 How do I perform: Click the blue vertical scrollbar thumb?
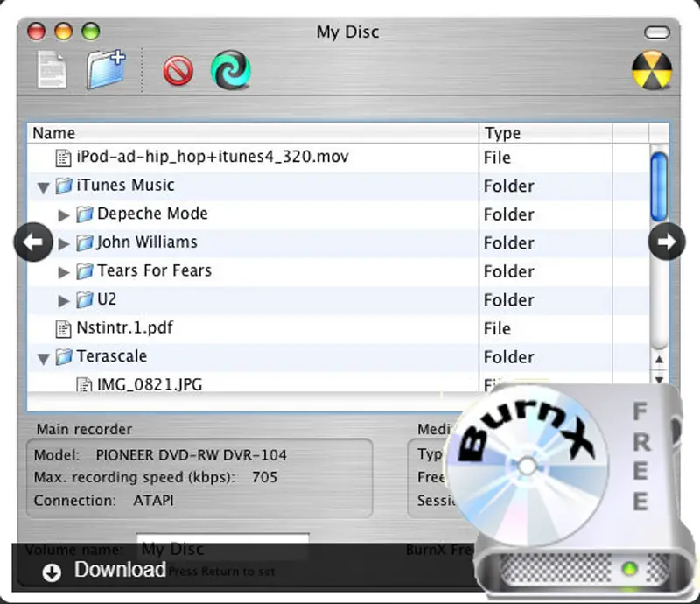659,186
